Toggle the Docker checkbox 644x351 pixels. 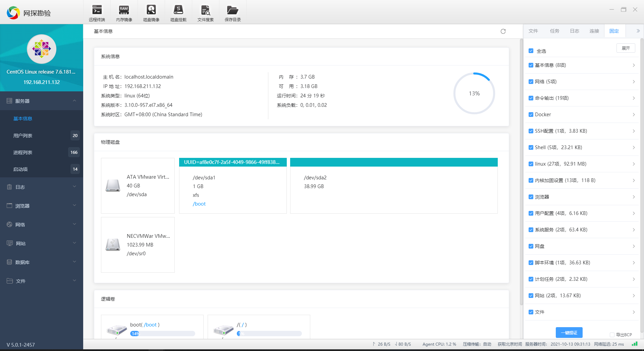coord(531,115)
